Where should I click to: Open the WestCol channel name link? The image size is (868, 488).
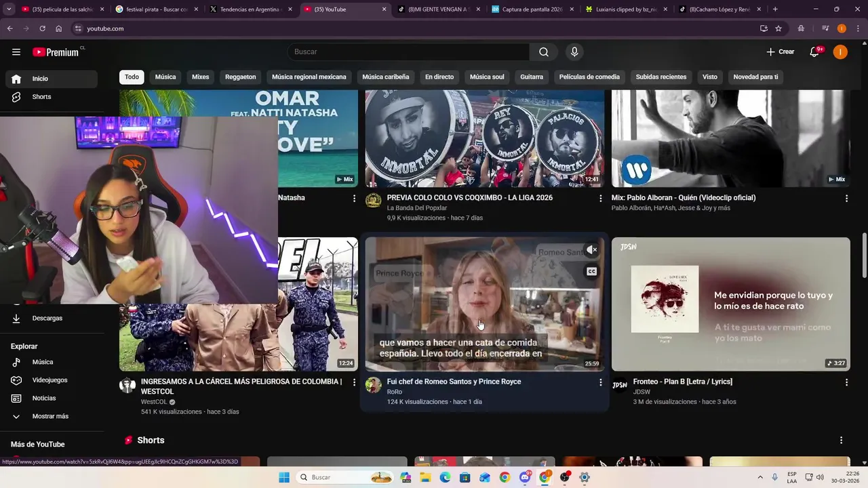(x=154, y=402)
